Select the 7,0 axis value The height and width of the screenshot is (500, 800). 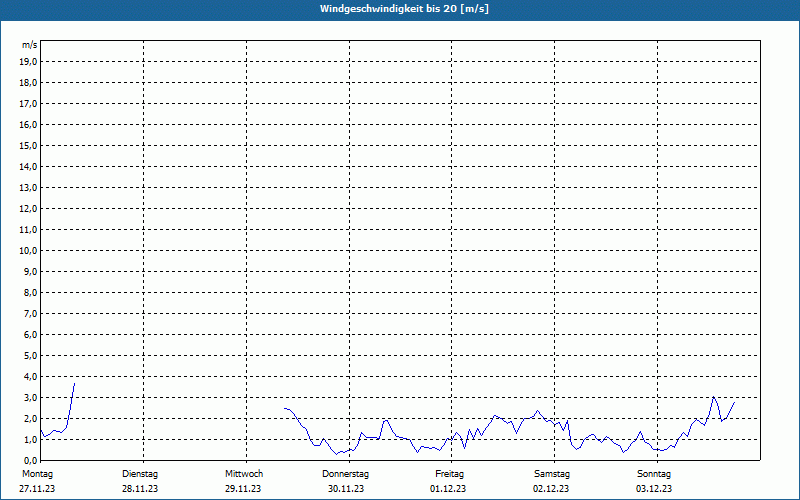pos(32,313)
